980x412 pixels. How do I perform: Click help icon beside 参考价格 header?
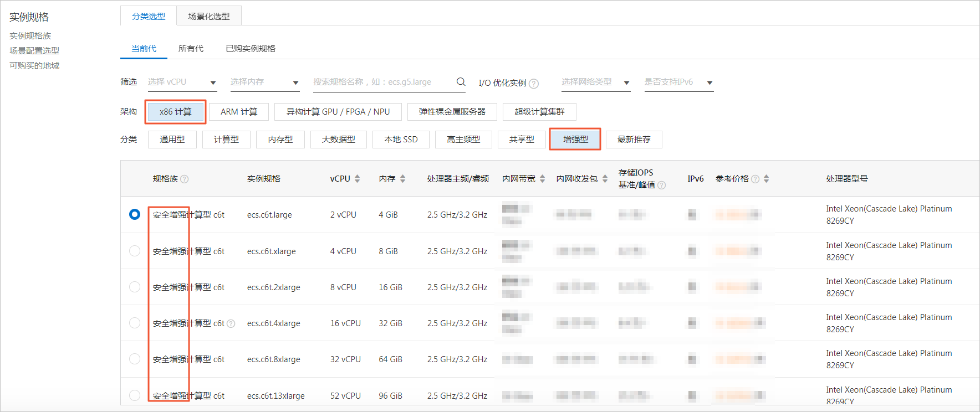coord(755,179)
